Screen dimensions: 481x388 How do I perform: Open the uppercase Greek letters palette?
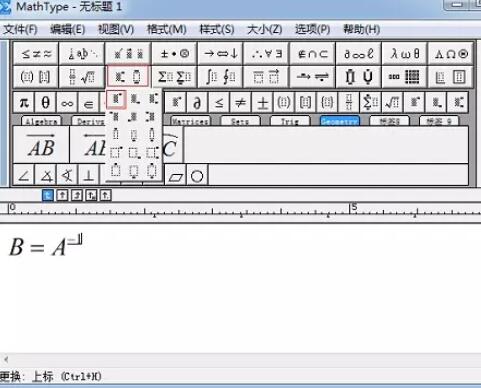coord(450,53)
